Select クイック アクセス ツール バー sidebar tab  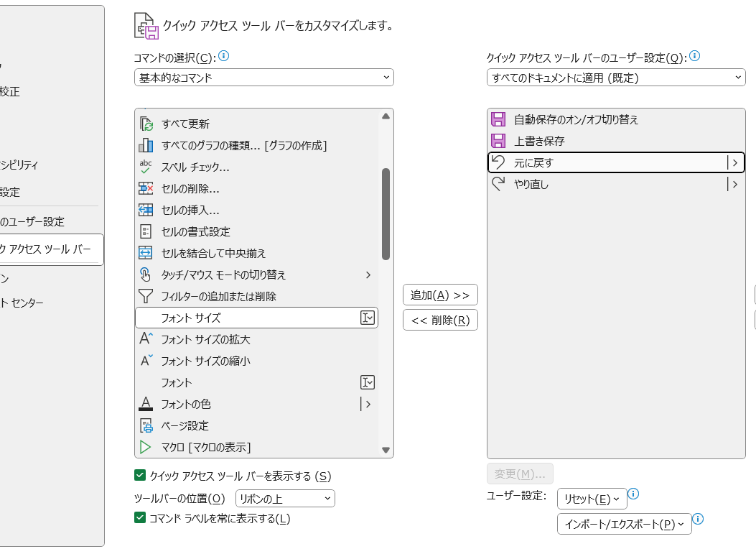point(51,249)
